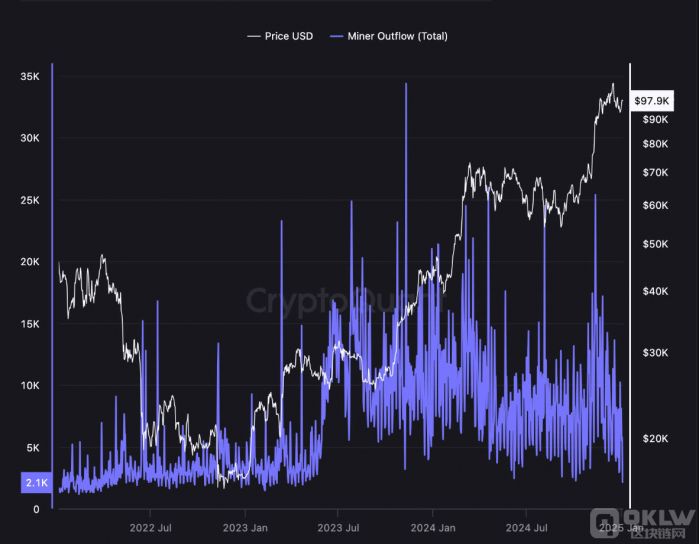Click the $80K right axis label
Screen dimensions: 699x544
[655, 144]
